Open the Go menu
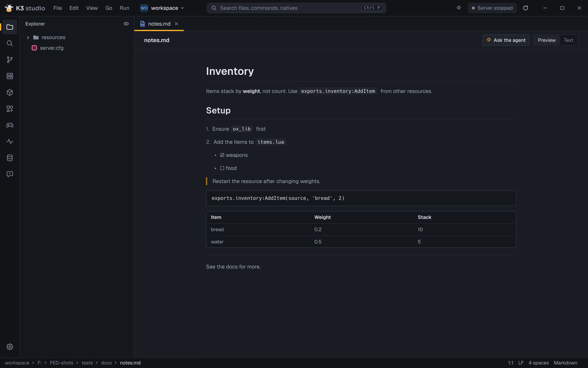Screen dimensions: 588x368 (109, 8)
